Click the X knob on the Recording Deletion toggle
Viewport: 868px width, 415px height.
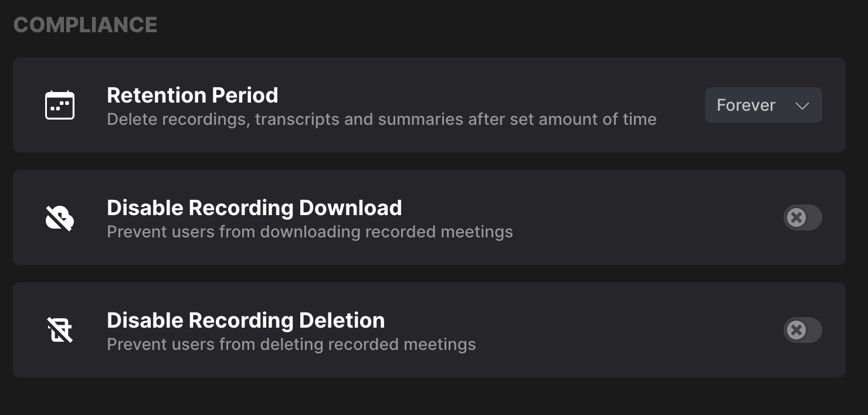[796, 330]
